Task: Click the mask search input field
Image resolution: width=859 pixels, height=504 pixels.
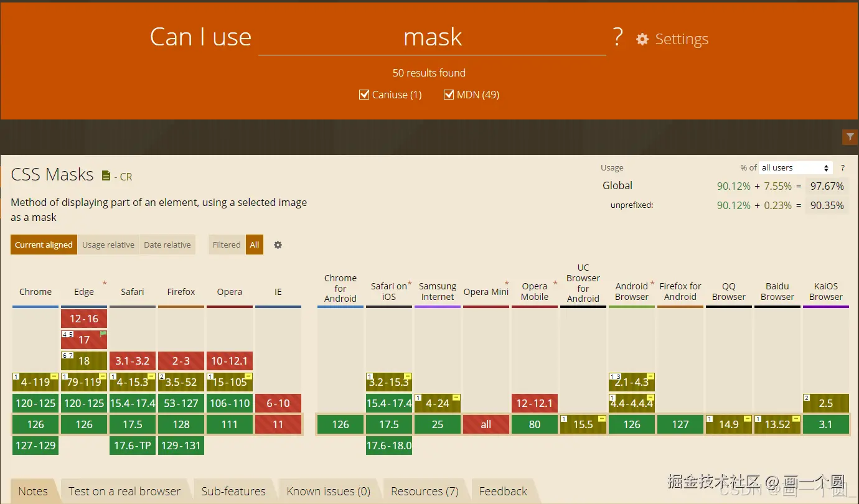Action: coord(432,37)
